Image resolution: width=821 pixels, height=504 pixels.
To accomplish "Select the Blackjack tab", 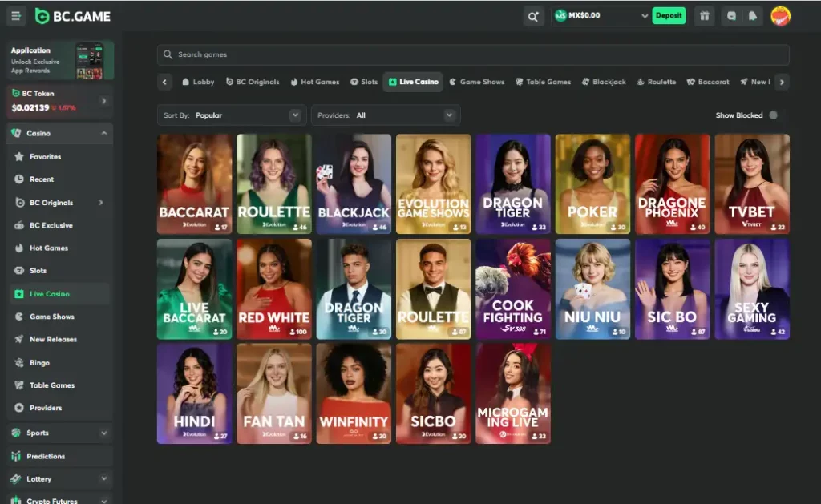I will tap(604, 82).
